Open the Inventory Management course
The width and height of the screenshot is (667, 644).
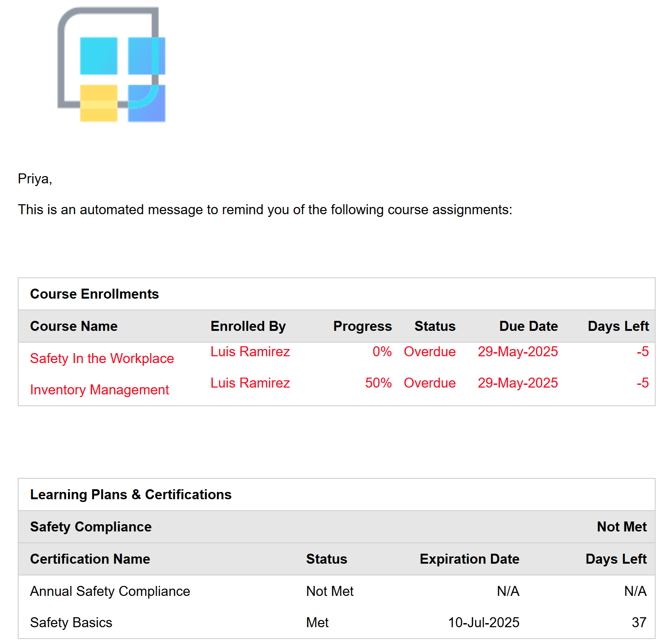tap(99, 389)
